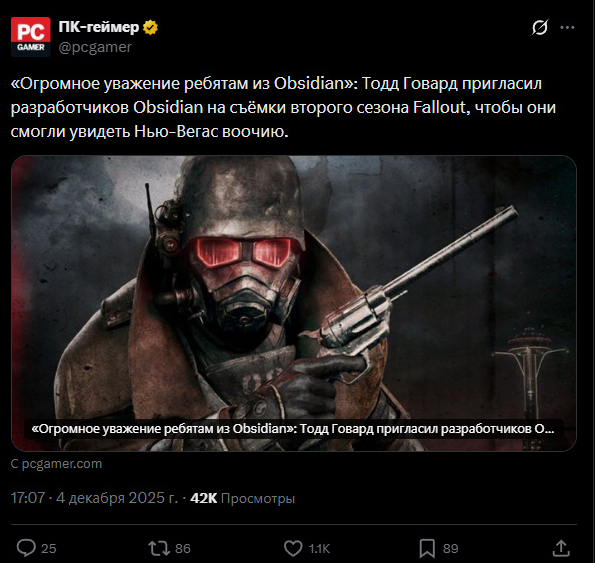Open the three-dot more options menu
Viewport: 595px width, 563px height.
pos(567,27)
